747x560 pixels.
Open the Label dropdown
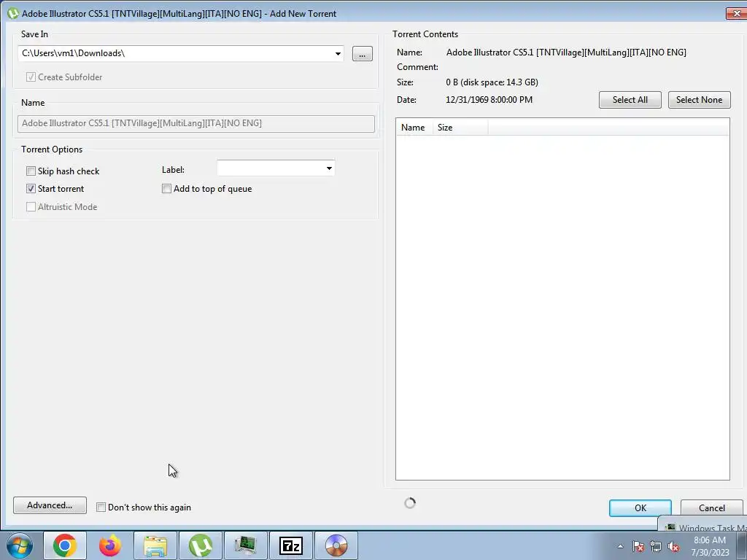pyautogui.click(x=329, y=168)
